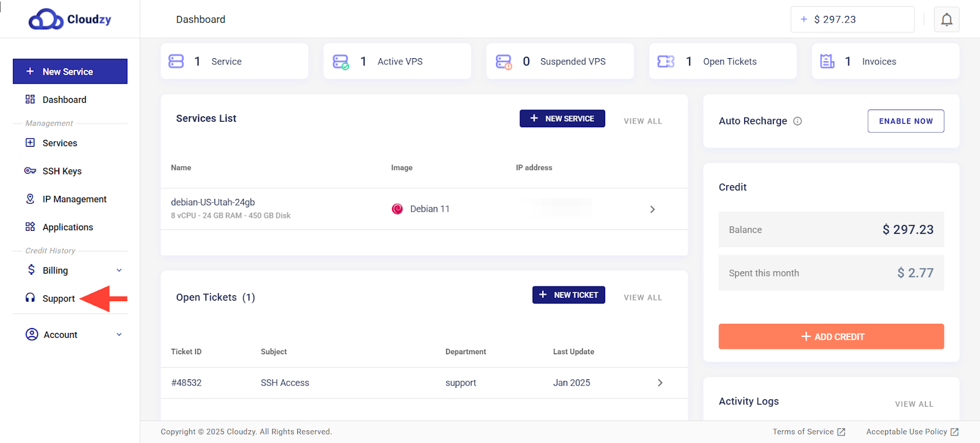The image size is (980, 443).
Task: Click the Debian 11 image label
Action: [429, 209]
